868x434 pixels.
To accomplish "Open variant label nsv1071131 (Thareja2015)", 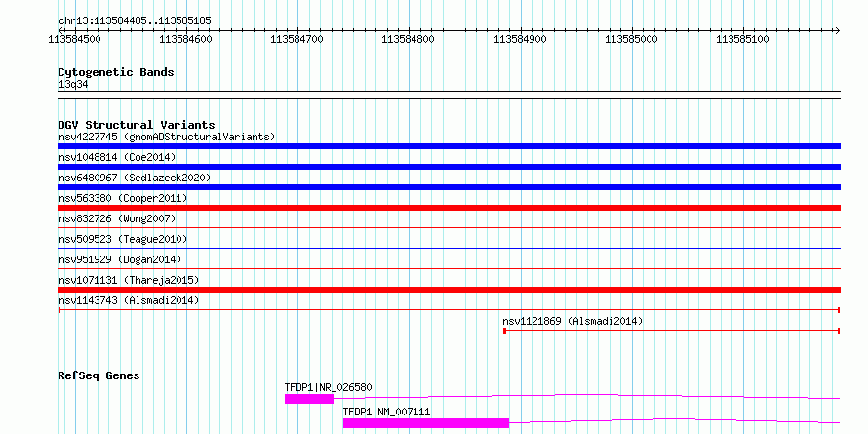I will coord(129,280).
